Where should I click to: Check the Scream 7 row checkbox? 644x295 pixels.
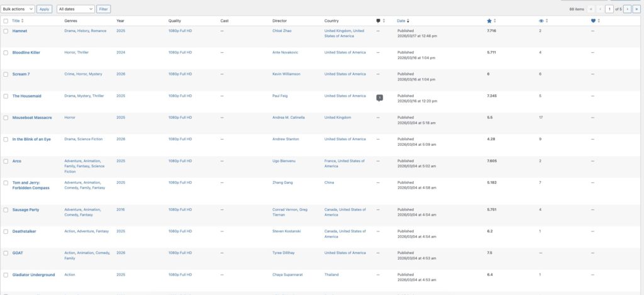6,74
